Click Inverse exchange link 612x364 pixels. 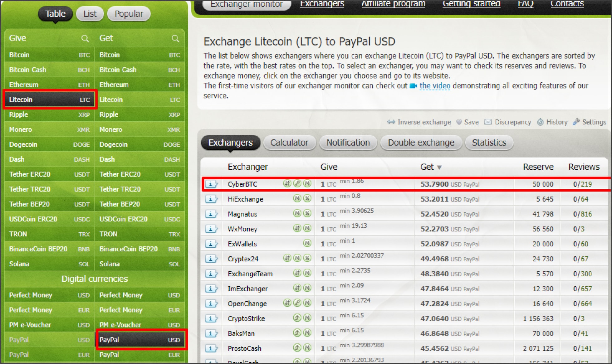click(x=424, y=122)
